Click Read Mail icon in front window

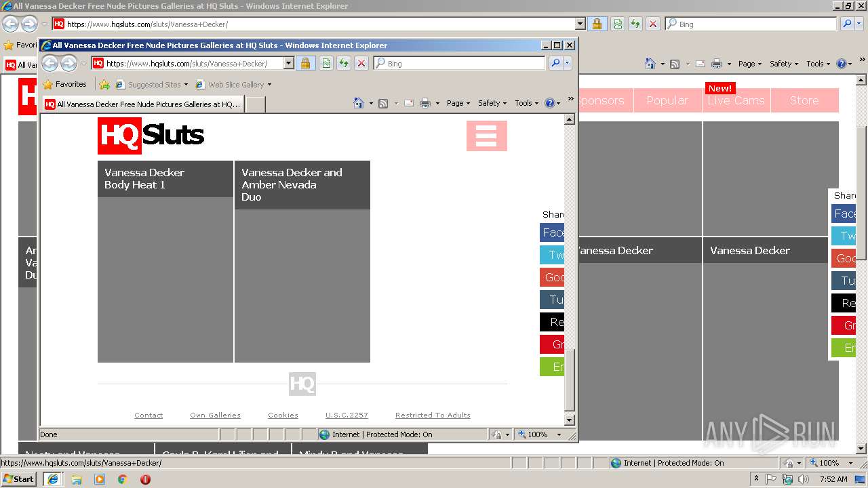tap(408, 103)
